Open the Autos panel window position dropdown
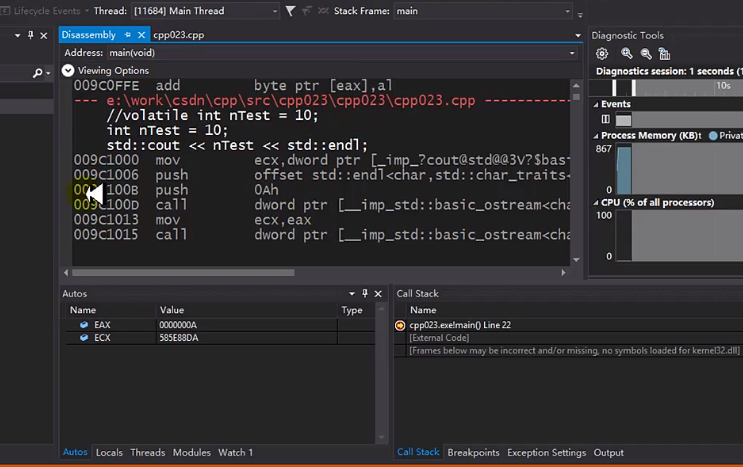743x467 pixels. (352, 294)
